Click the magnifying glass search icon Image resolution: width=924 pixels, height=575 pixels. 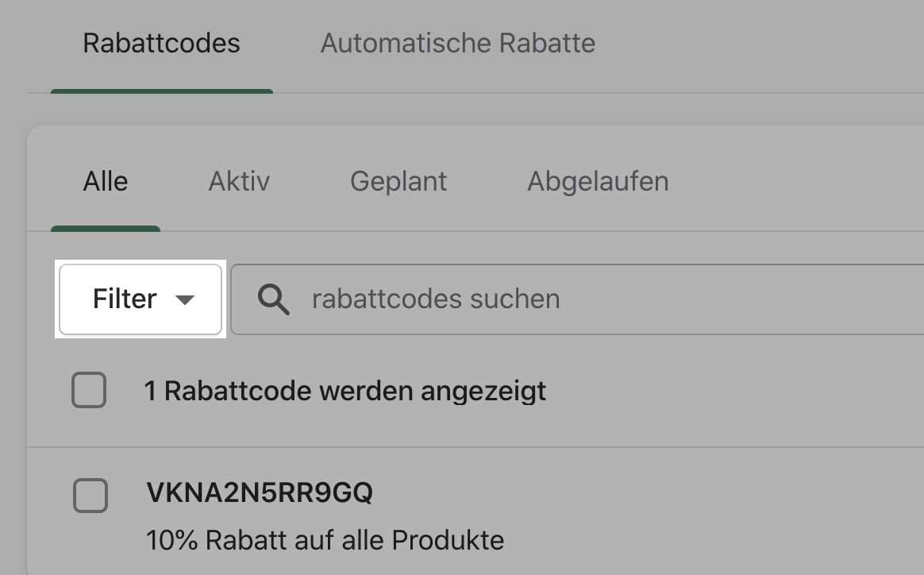coord(274,299)
